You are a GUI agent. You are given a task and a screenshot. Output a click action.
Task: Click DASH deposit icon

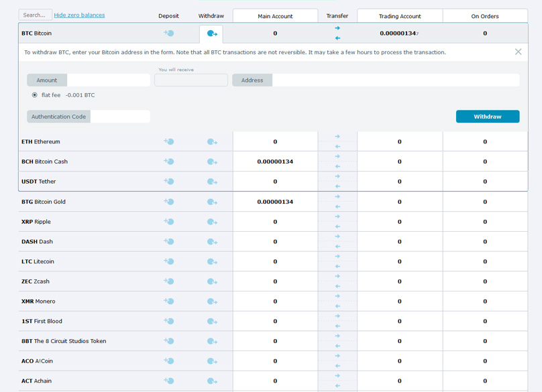pos(168,241)
